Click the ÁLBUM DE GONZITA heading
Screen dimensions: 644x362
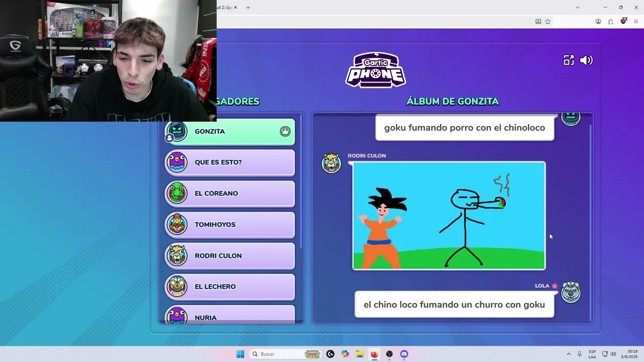[452, 102]
